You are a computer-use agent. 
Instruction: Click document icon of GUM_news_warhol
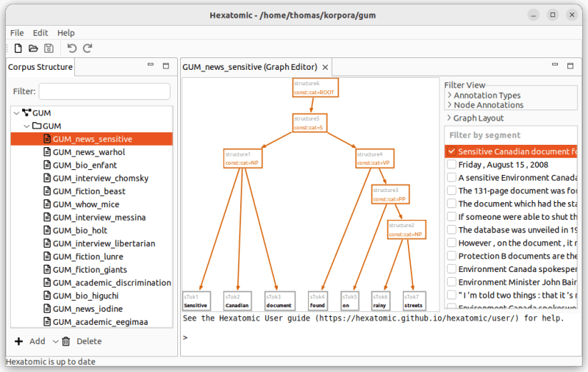click(47, 152)
